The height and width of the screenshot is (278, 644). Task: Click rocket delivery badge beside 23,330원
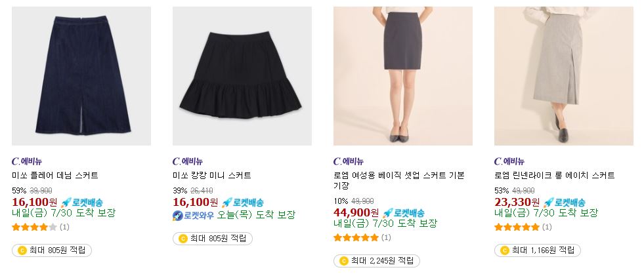tap(565, 202)
